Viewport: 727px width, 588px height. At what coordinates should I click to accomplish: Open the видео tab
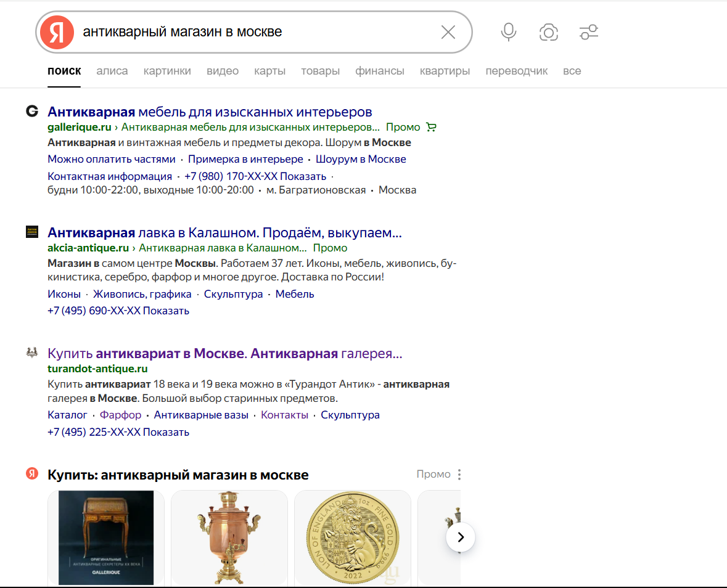pos(223,71)
